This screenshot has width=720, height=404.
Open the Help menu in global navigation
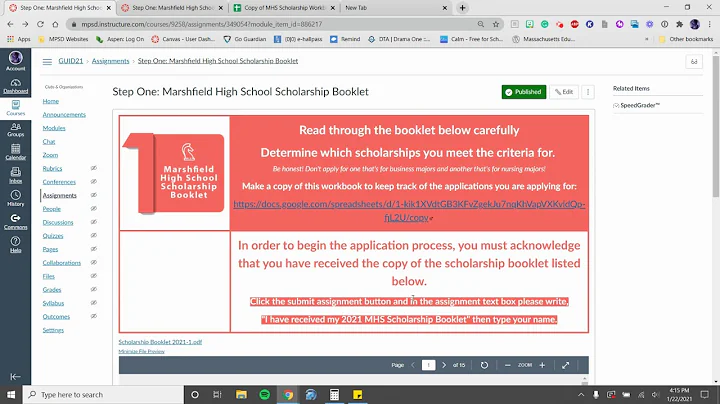pos(16,245)
